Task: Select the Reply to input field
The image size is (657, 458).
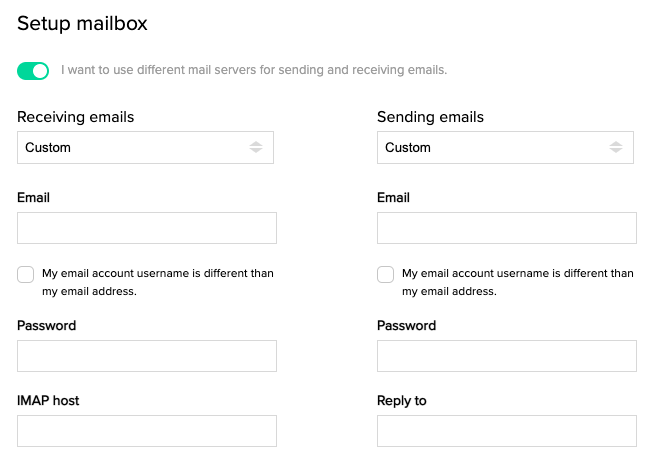Action: point(507,431)
